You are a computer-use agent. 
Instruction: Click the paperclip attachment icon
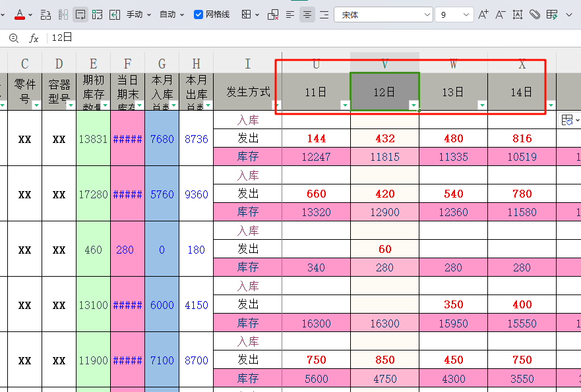535,14
